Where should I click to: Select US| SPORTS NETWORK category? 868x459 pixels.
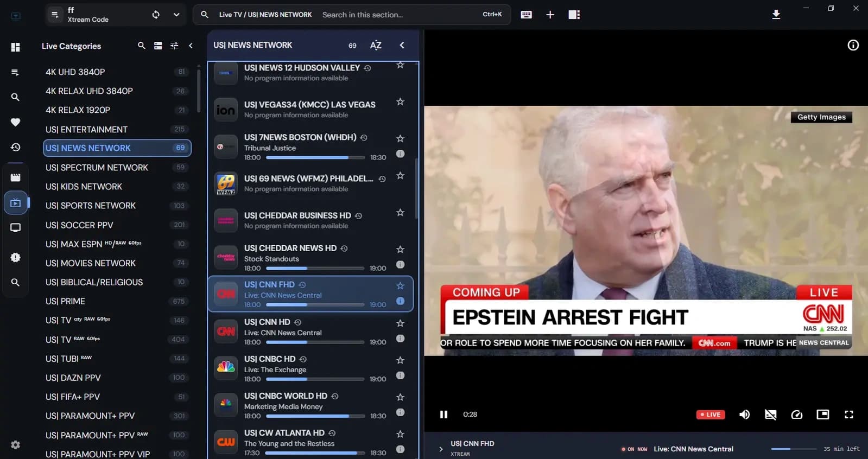[117, 206]
